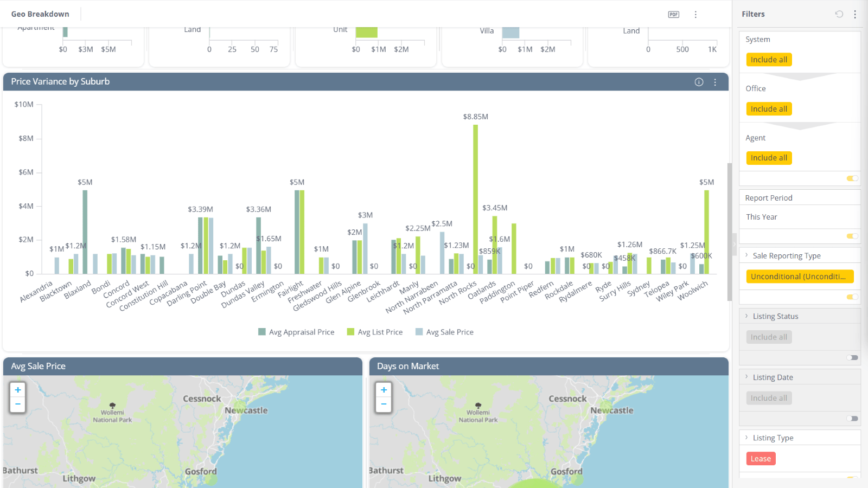Click Include all under Office filter

[x=769, y=109]
